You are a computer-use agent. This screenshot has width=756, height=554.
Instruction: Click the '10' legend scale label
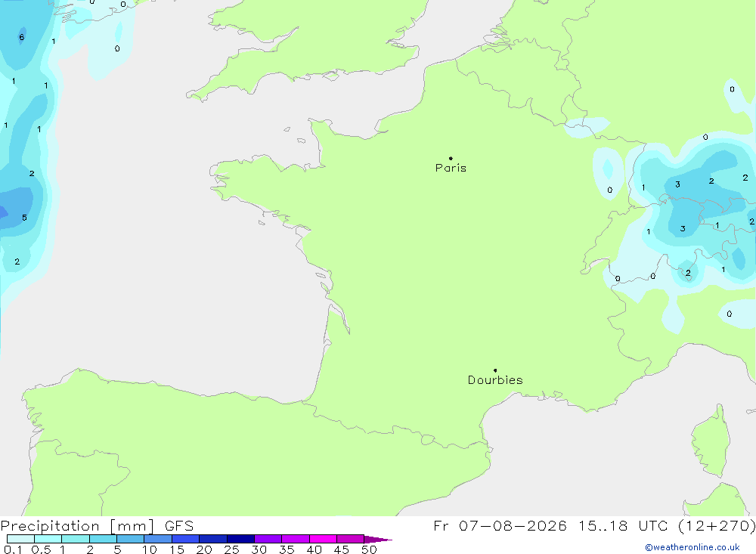[150, 549]
